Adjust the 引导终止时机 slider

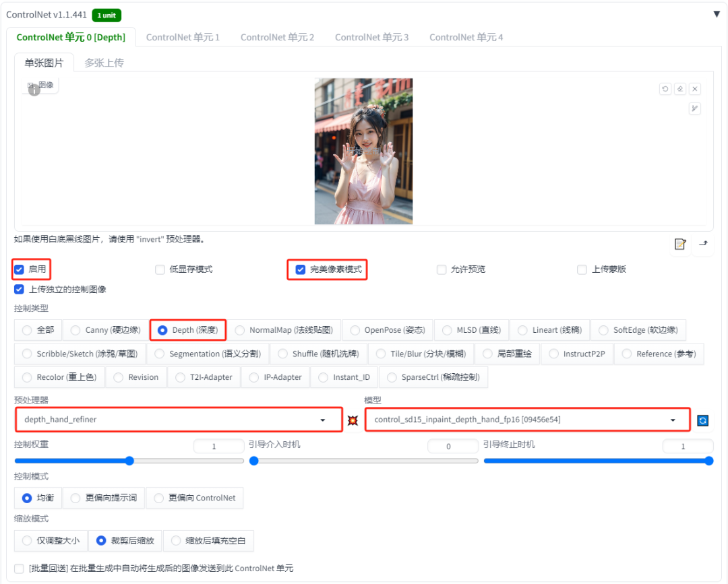tap(599, 461)
